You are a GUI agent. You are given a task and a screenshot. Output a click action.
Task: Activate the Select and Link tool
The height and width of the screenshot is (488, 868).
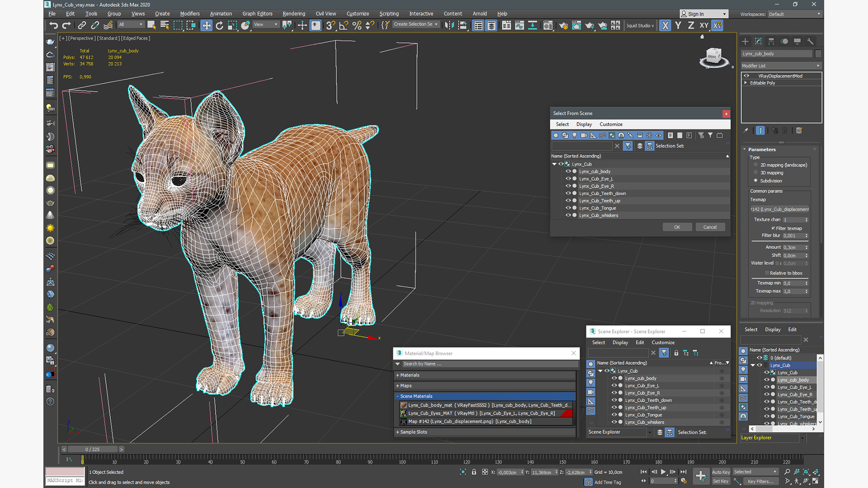(x=82, y=25)
